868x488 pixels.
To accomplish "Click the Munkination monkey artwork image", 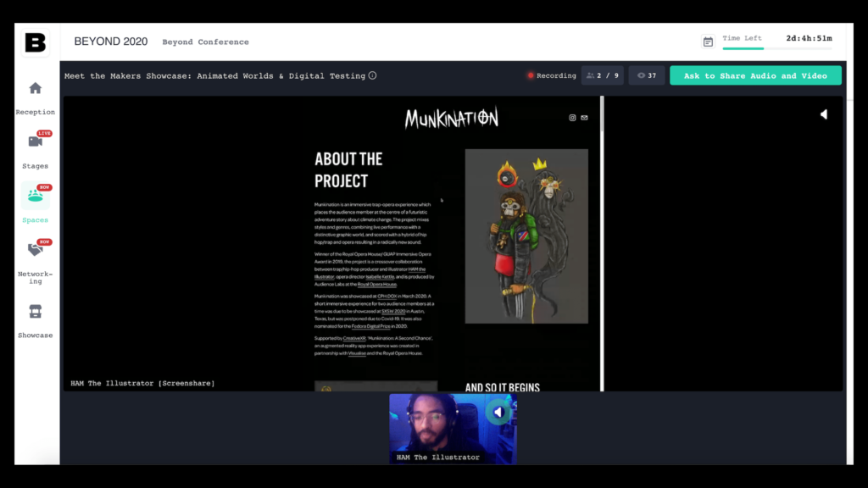I will tap(526, 236).
